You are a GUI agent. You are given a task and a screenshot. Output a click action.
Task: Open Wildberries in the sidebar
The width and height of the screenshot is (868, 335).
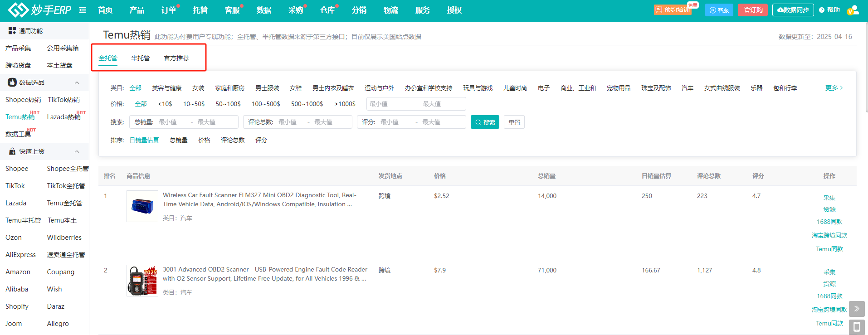(x=64, y=238)
